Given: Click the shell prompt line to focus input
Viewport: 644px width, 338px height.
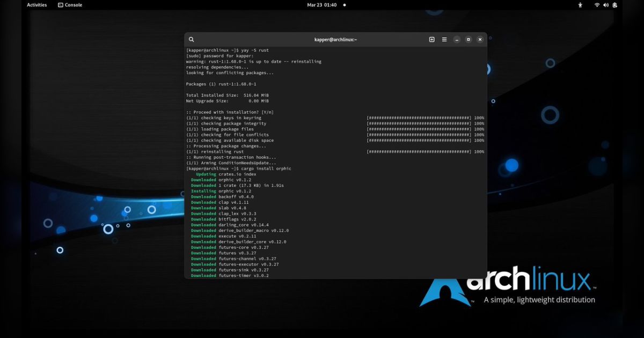Looking at the screenshot, I should [238, 168].
